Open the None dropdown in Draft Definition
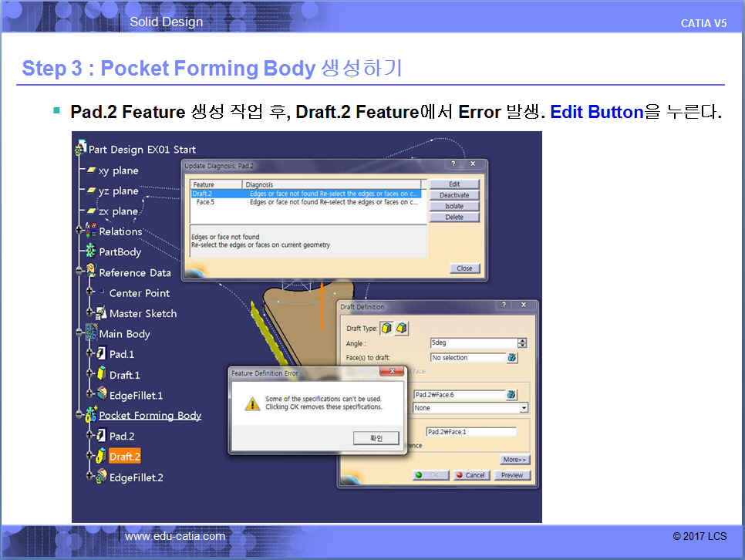 [x=524, y=408]
